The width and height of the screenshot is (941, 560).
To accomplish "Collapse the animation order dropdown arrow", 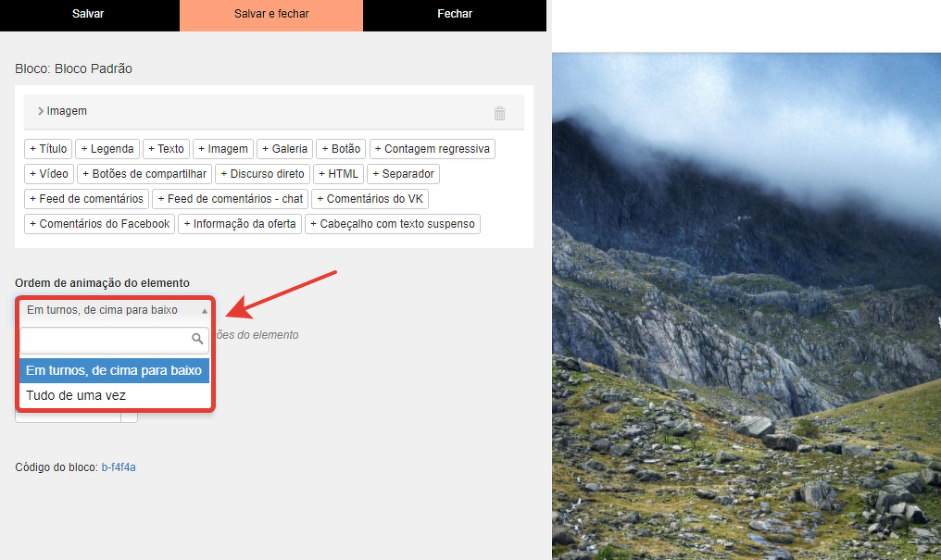I will [x=204, y=311].
